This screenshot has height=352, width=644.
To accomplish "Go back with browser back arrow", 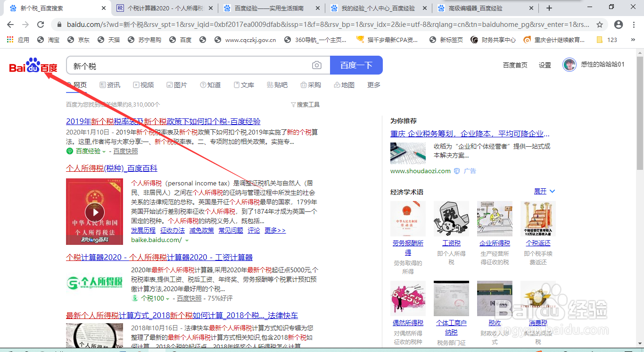I will tap(10, 25).
